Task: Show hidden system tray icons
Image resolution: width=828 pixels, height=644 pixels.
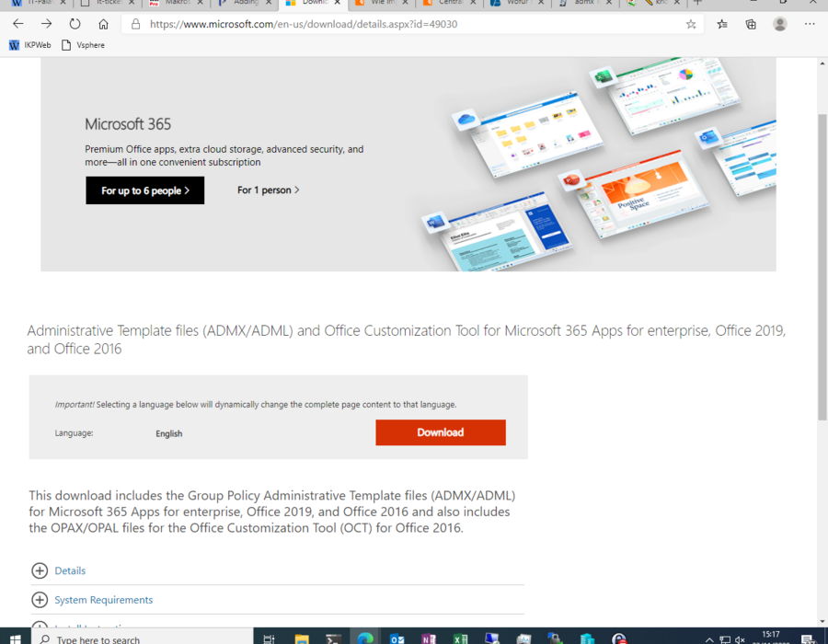Action: (709, 639)
